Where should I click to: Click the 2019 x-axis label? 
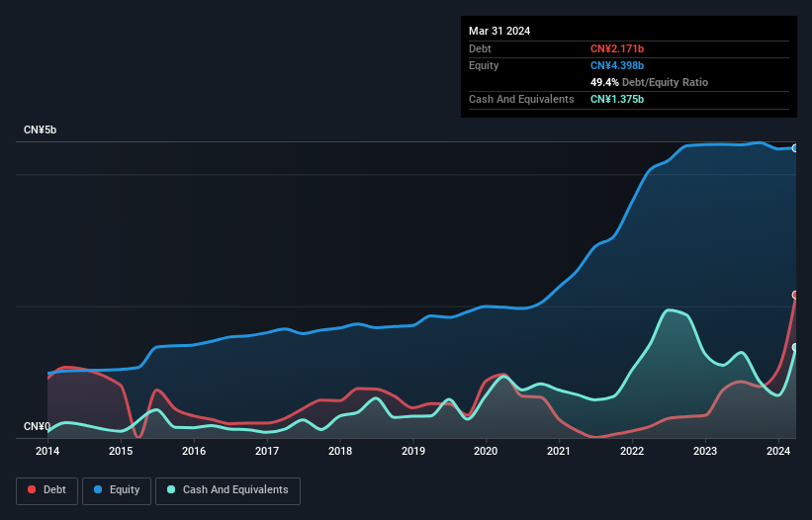pos(413,451)
